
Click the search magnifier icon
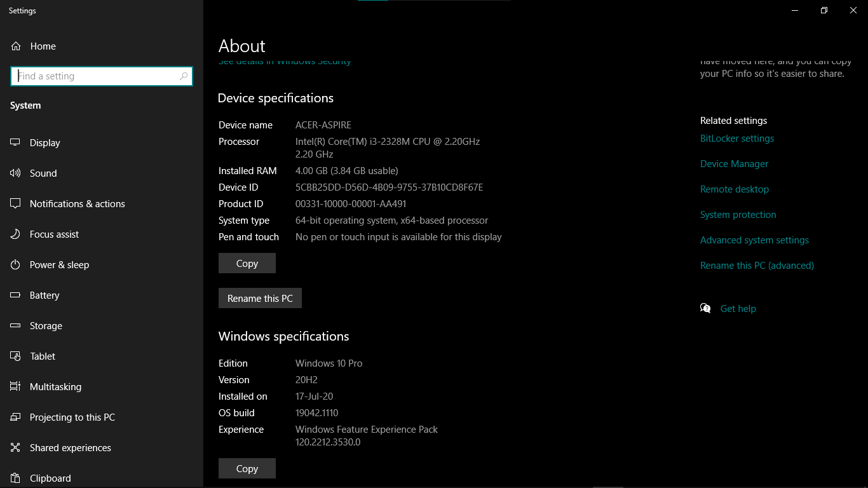[x=184, y=76]
